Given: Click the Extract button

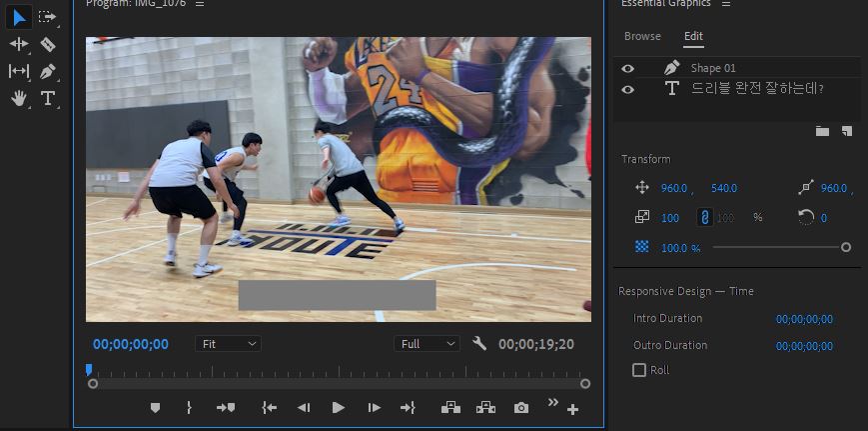Looking at the screenshot, I should point(485,408).
